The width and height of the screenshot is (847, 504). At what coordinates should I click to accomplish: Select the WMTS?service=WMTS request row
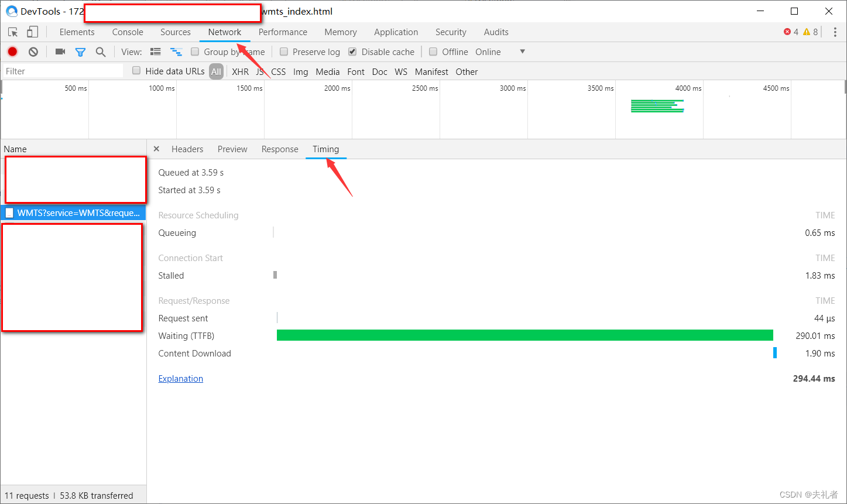tap(73, 213)
